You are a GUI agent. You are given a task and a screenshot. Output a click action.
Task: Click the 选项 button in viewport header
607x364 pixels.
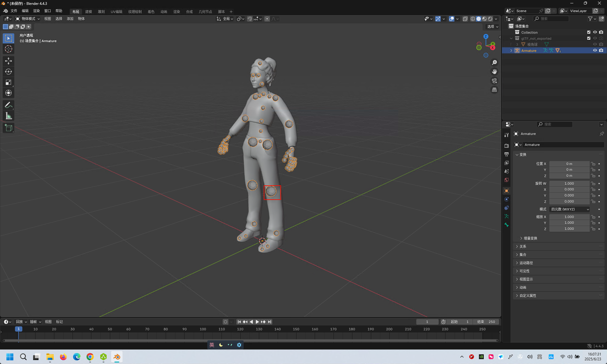click(x=492, y=27)
